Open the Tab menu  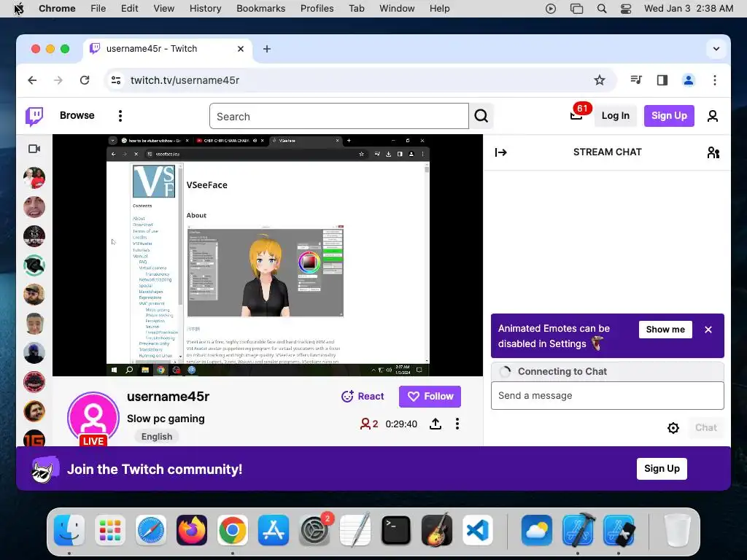356,9
